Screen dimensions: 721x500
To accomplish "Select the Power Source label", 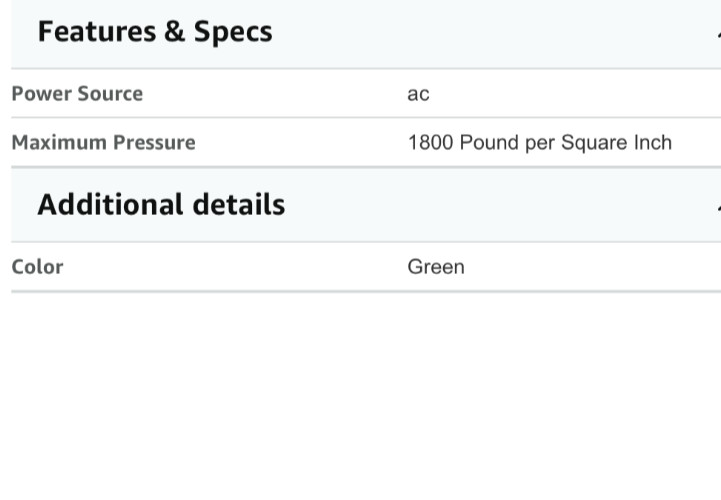I will [77, 94].
